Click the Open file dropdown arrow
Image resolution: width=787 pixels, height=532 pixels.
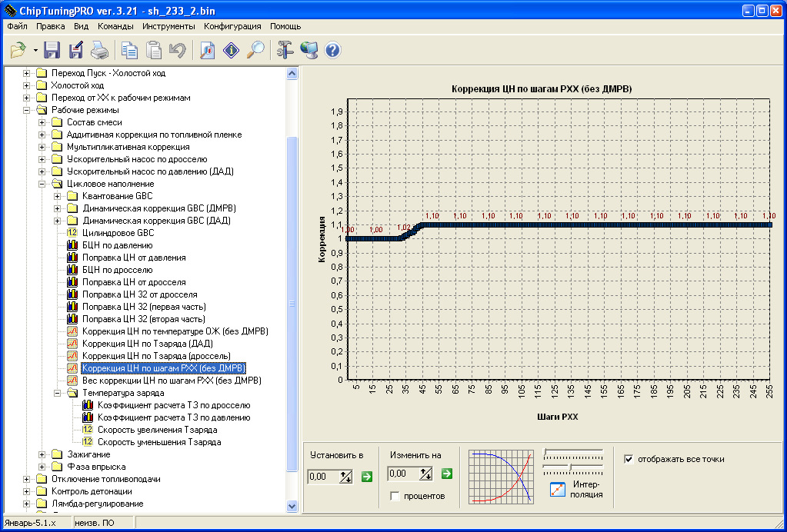[x=35, y=51]
